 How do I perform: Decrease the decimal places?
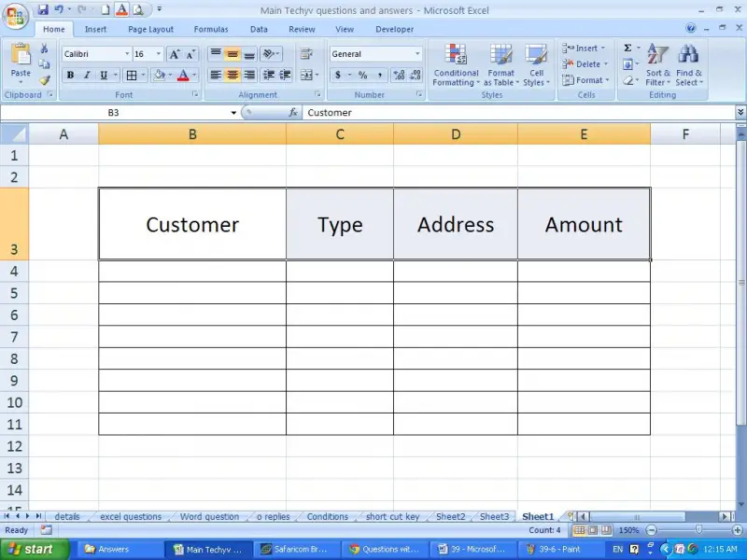(x=416, y=76)
